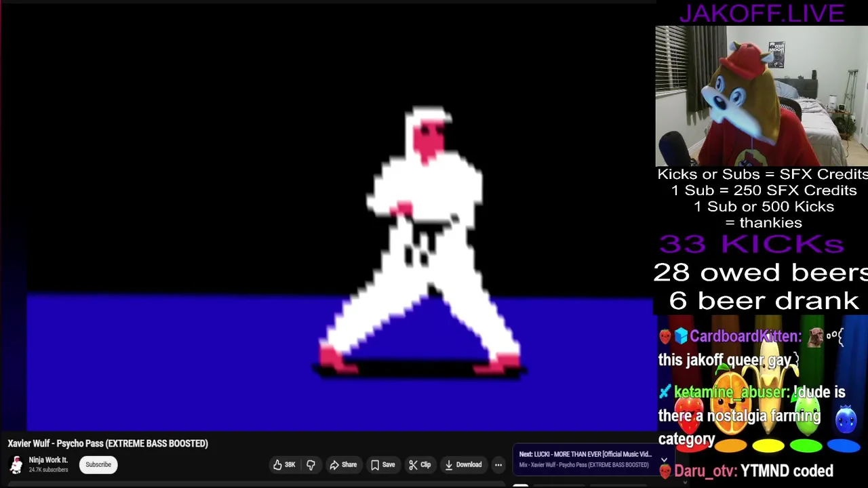Click the JAKOFF.LIVE header text
Image resolution: width=868 pixels, height=488 pixels.
[x=762, y=13]
